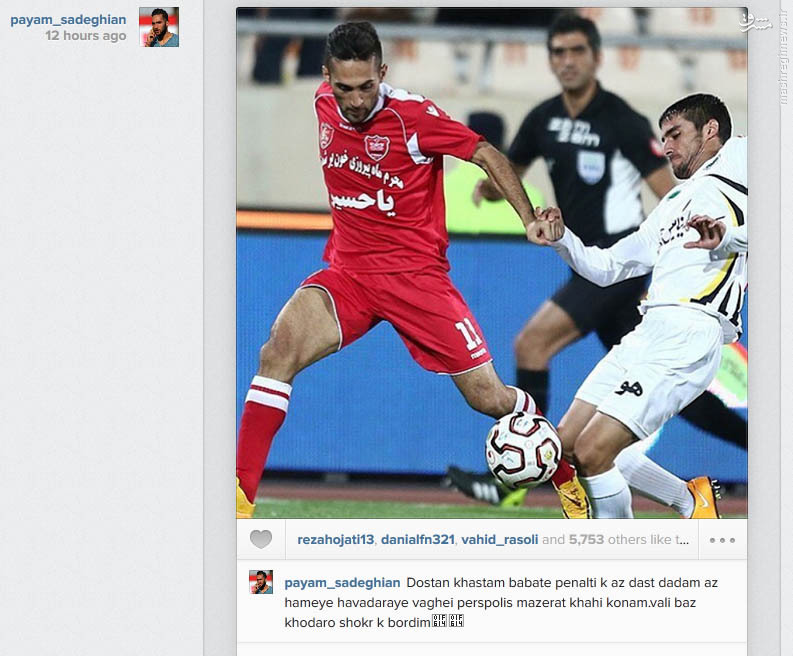Click the white watermark logo on the photo
This screenshot has height=656, width=793.
coord(756,22)
